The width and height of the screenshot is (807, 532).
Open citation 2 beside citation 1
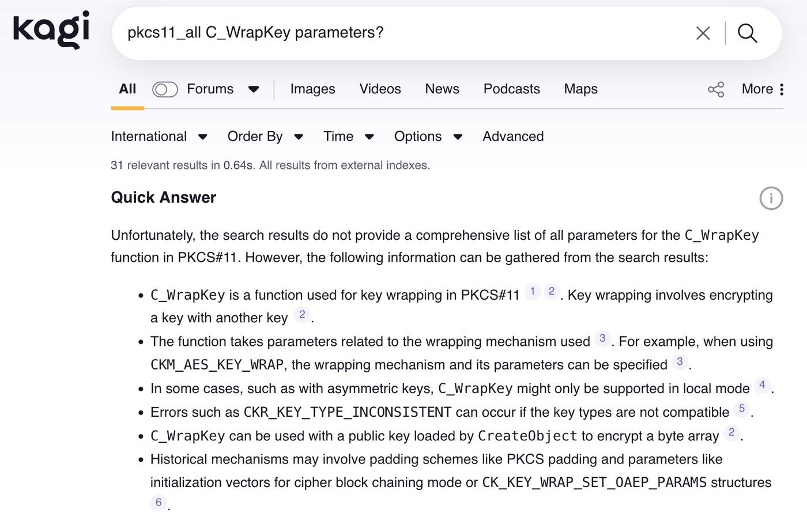pyautogui.click(x=552, y=292)
